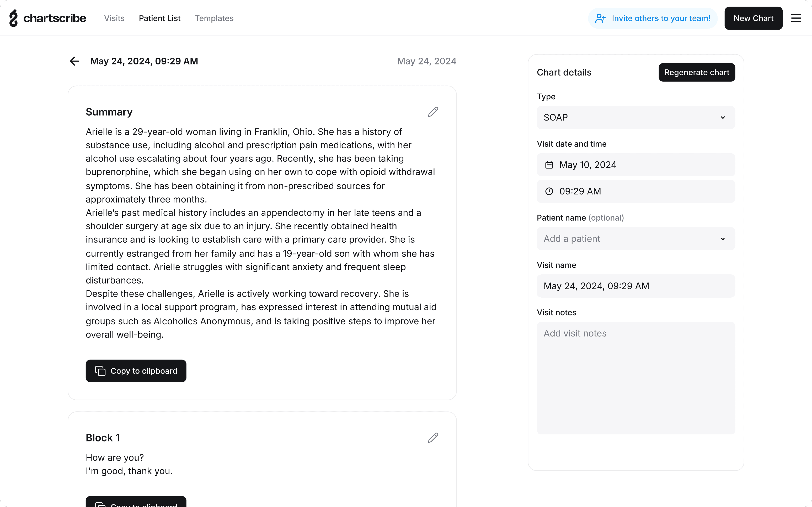Click the chartscribe logo icon
Viewport: 812px width, 507px height.
coord(13,18)
